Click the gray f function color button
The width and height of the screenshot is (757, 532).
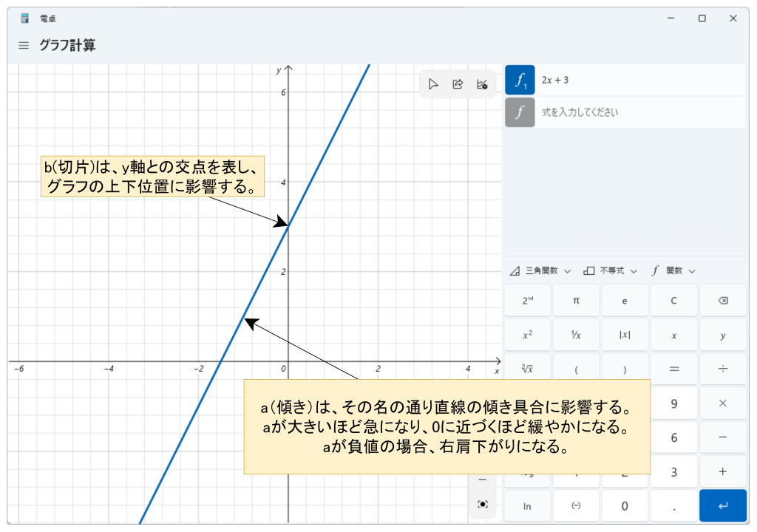[520, 112]
